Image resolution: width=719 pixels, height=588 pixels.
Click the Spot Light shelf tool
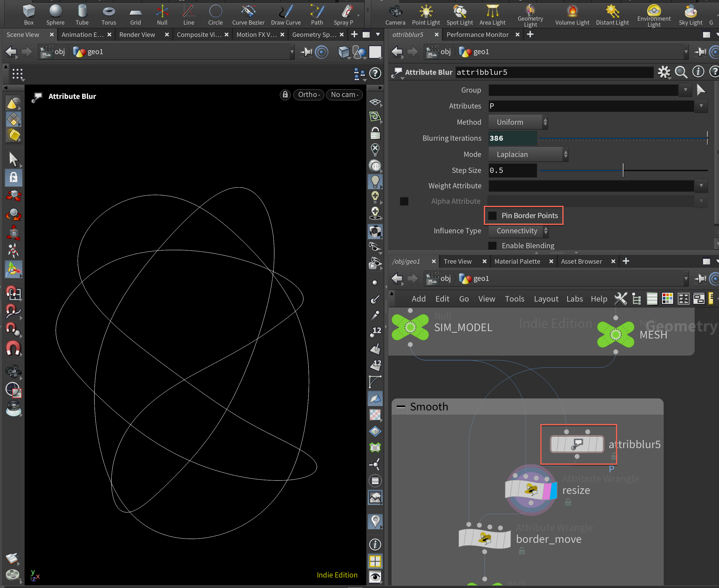pyautogui.click(x=459, y=15)
